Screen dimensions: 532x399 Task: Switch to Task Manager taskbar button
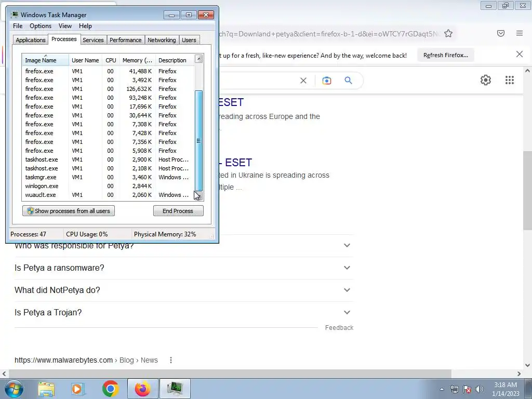175,389
